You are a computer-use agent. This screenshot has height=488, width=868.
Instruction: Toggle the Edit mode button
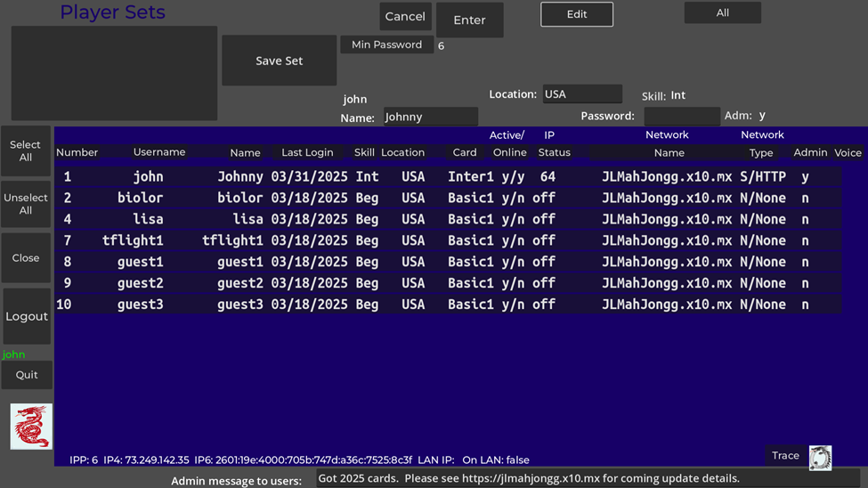(576, 14)
